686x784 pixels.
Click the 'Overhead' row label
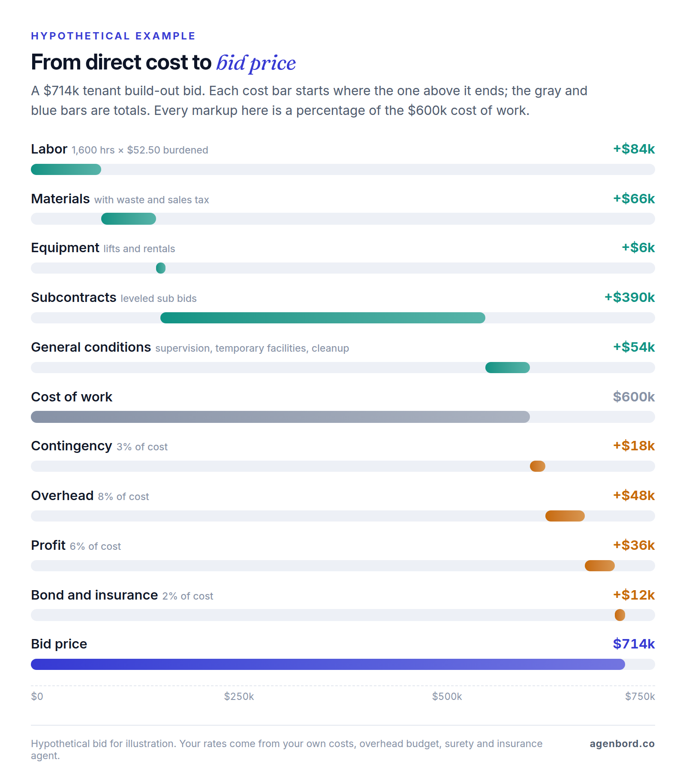point(62,495)
